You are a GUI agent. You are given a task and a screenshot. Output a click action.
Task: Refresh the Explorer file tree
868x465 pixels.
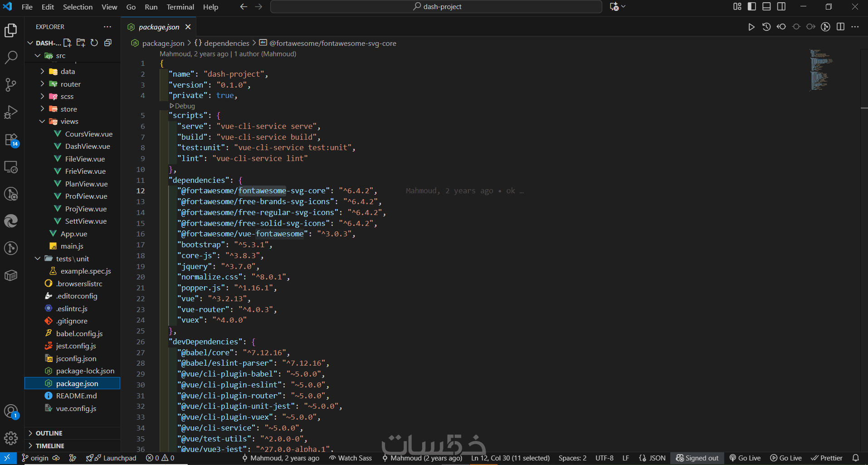coord(94,43)
